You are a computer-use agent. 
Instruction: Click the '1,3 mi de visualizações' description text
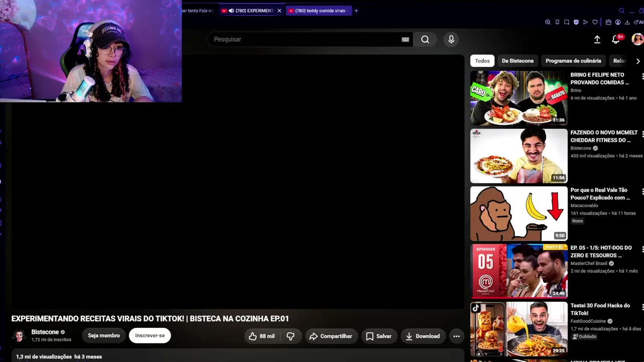tap(44, 356)
